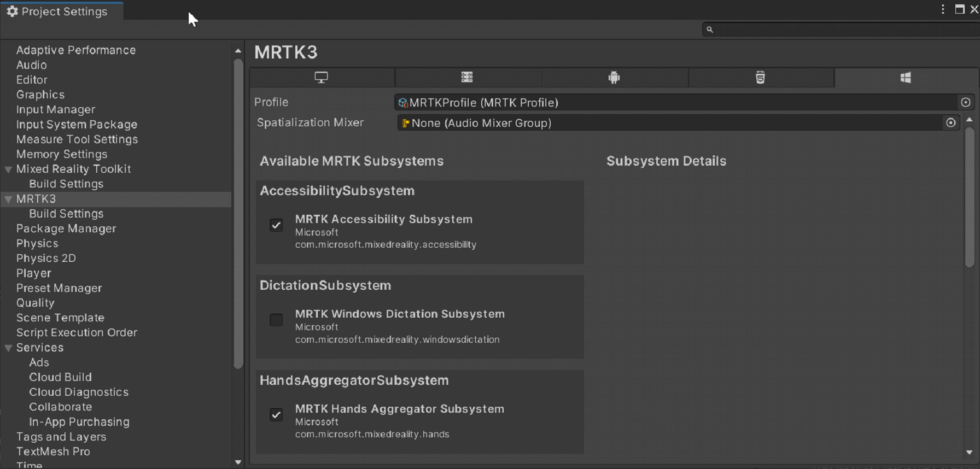Open Quality settings
Image resolution: width=980 pixels, height=469 pixels.
36,303
